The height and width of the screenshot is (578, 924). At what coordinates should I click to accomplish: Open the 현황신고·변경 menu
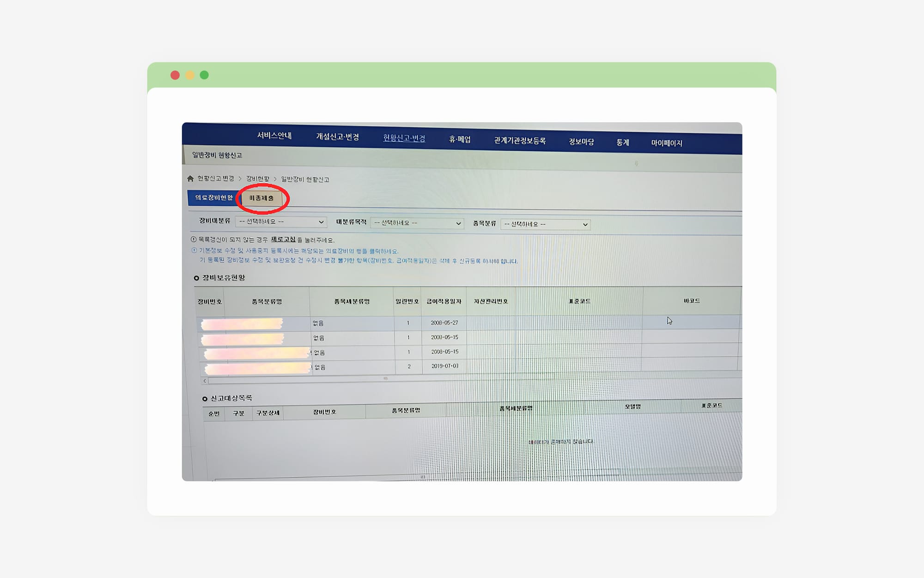(x=404, y=138)
